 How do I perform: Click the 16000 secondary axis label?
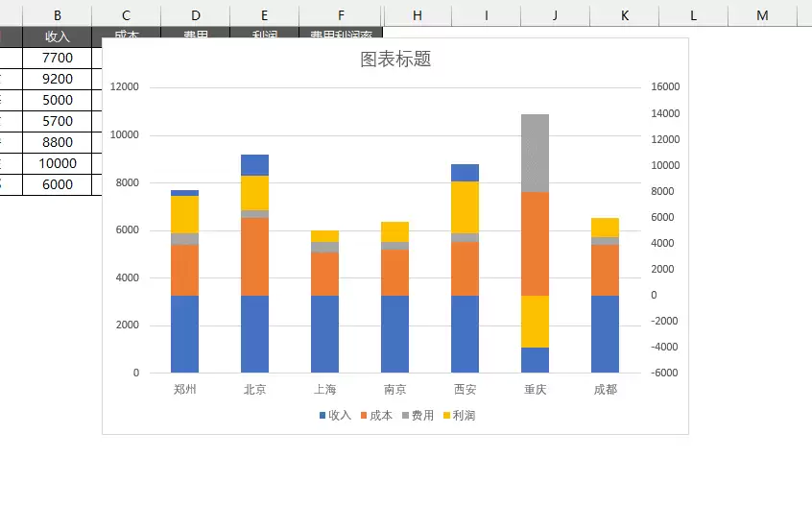pyautogui.click(x=665, y=87)
